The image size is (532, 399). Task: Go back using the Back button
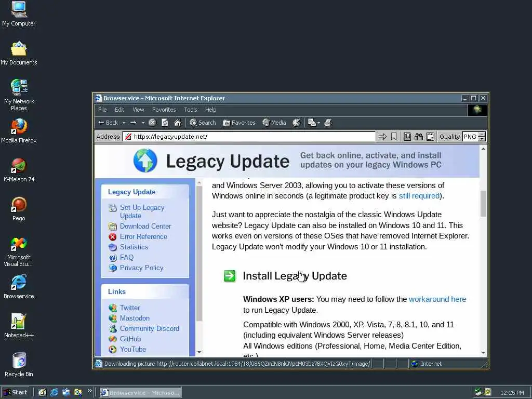pos(108,123)
